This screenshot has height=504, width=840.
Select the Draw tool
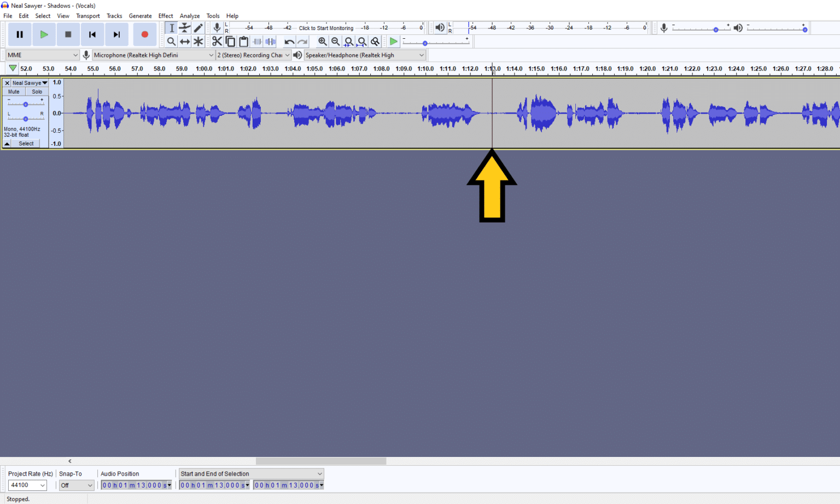click(198, 28)
